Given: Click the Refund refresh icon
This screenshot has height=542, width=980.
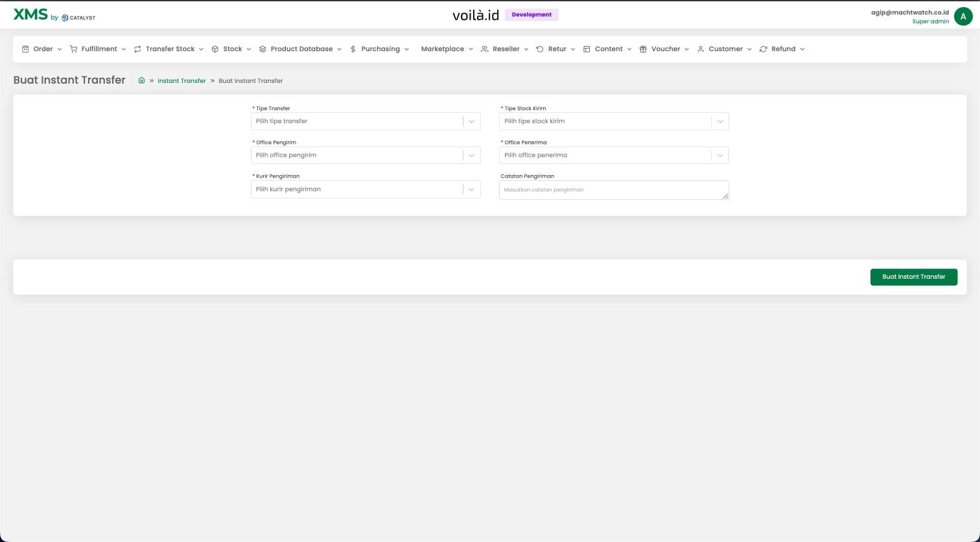Looking at the screenshot, I should (x=764, y=49).
